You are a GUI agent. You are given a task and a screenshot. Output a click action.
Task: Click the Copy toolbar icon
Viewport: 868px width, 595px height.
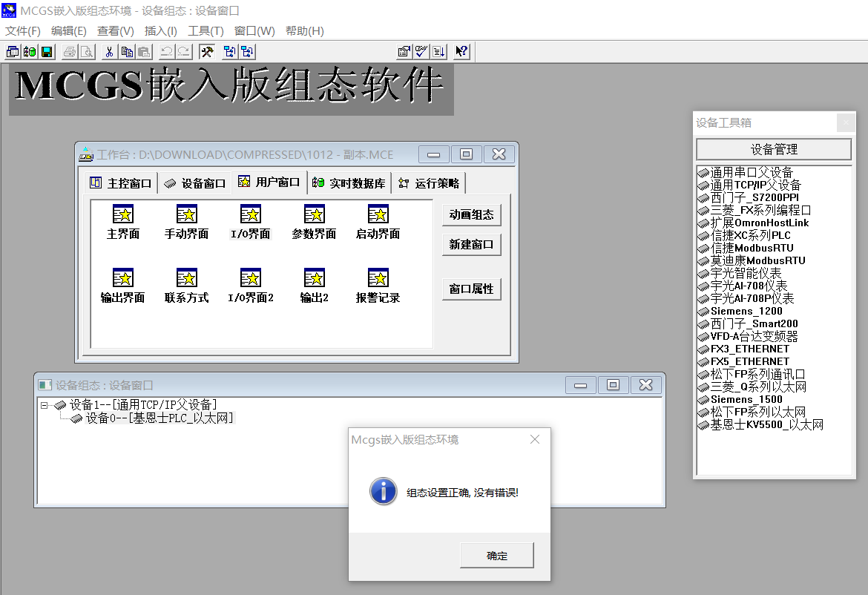coord(127,52)
